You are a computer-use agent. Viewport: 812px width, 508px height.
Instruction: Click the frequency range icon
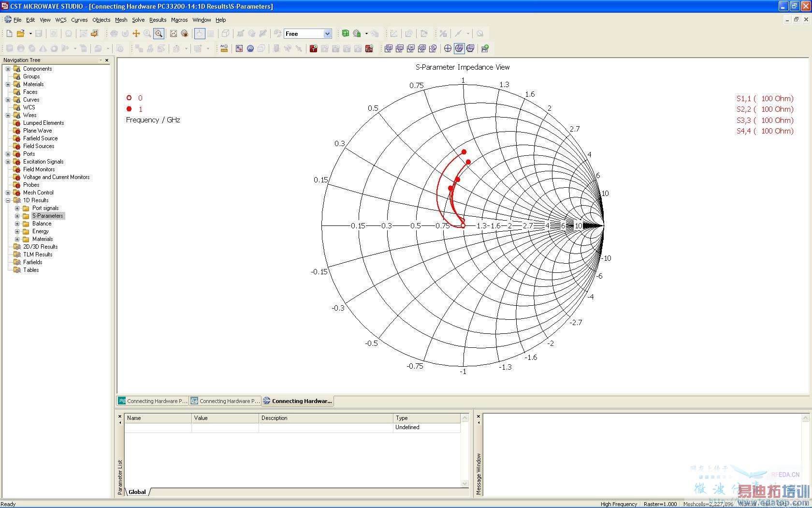point(250,48)
